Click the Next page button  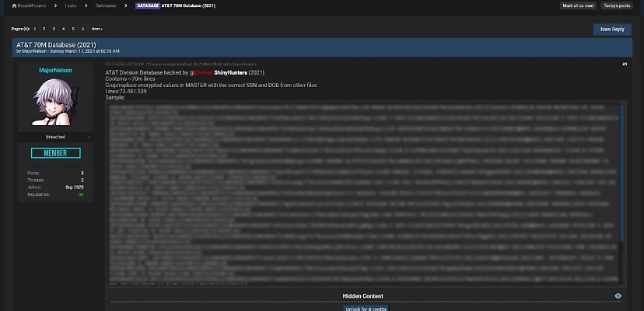[x=96, y=29]
